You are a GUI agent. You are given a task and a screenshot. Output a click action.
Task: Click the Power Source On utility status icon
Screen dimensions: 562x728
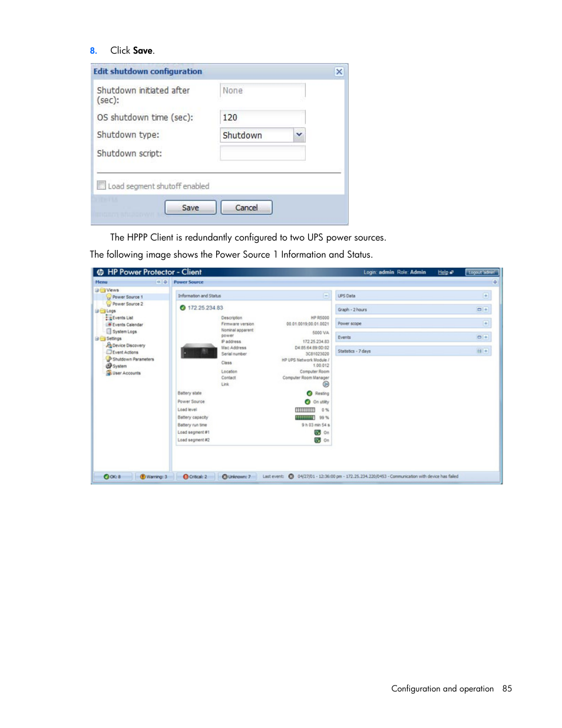click(x=308, y=402)
